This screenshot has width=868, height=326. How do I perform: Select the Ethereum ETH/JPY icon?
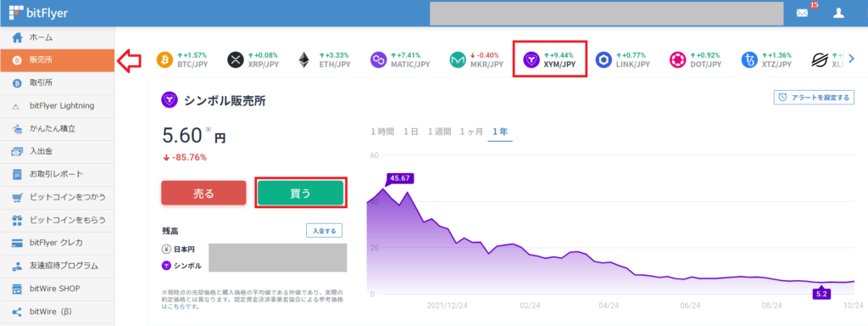click(304, 59)
